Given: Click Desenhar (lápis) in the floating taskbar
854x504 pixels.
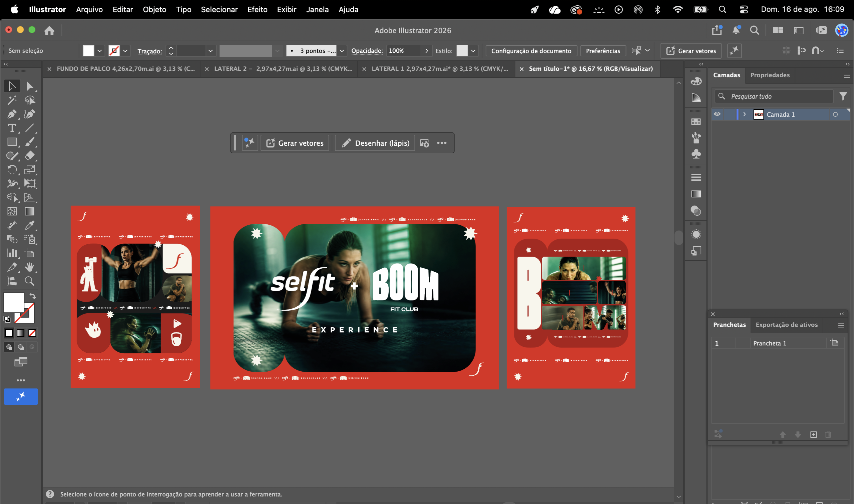Looking at the screenshot, I should (375, 143).
